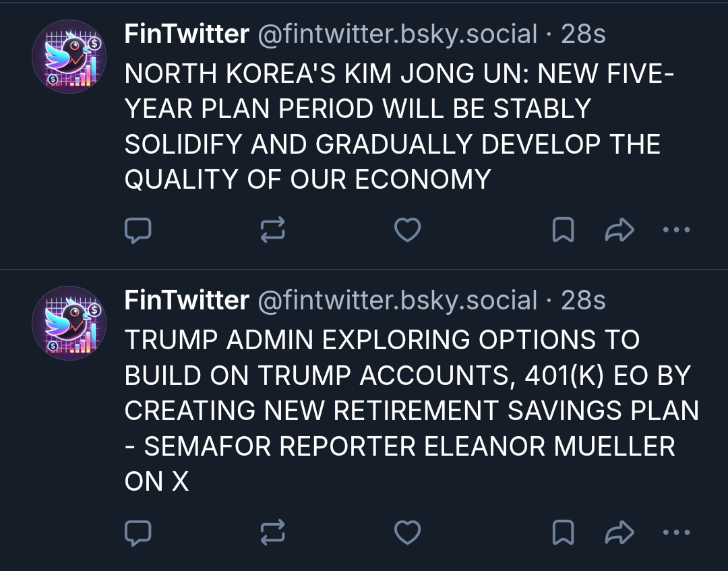
Task: Like the Trump retirement savings plan post
Action: coord(407,533)
